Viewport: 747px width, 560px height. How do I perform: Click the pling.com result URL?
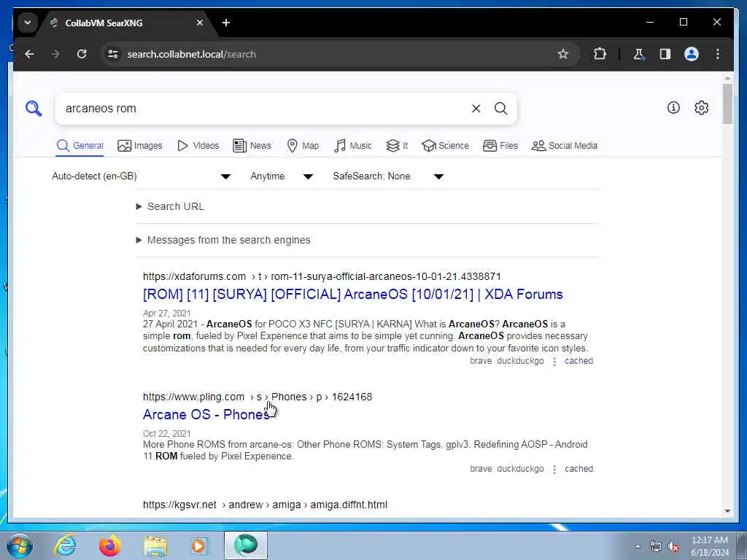[258, 397]
